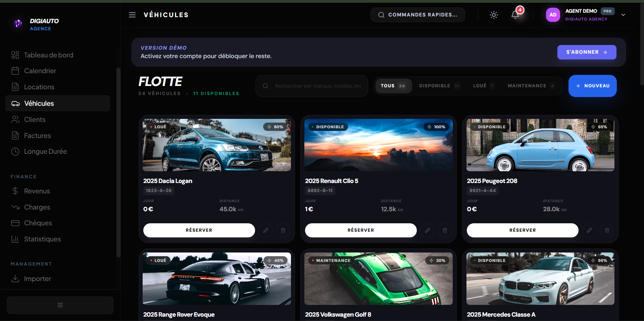Open the Peugeot 208 car photo

pos(540,145)
